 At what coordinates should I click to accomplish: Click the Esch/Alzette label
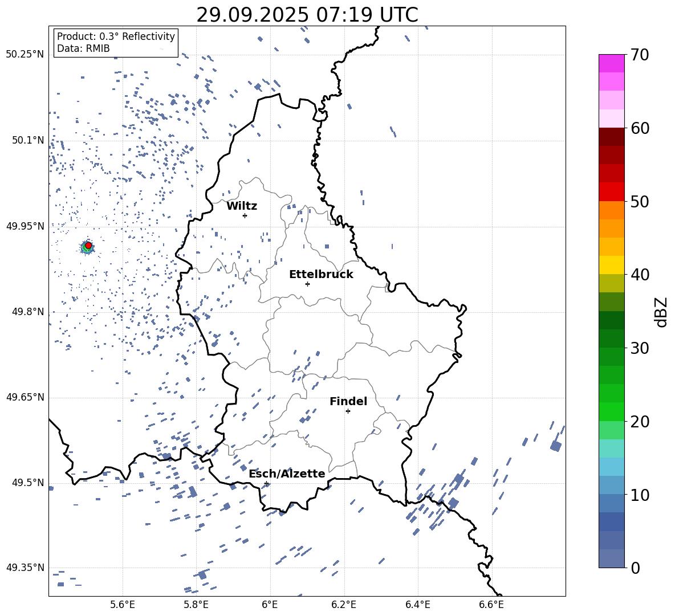tap(287, 474)
